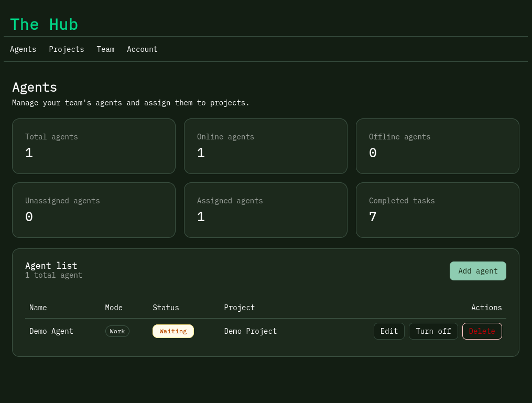
Task: Click the Add agent button
Action: 477,271
